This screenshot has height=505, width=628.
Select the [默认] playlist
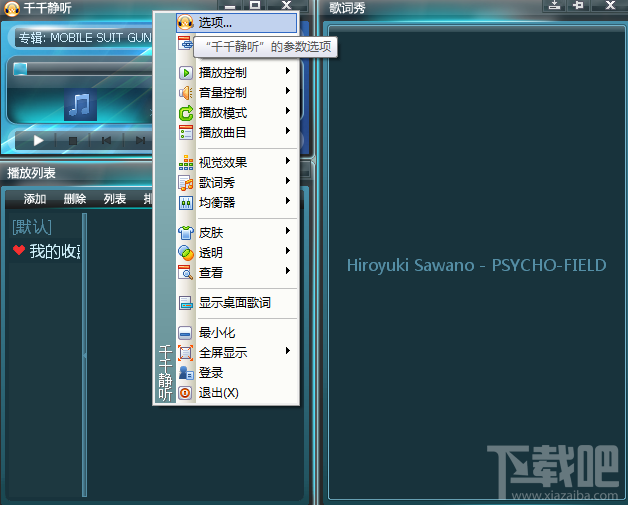32,227
